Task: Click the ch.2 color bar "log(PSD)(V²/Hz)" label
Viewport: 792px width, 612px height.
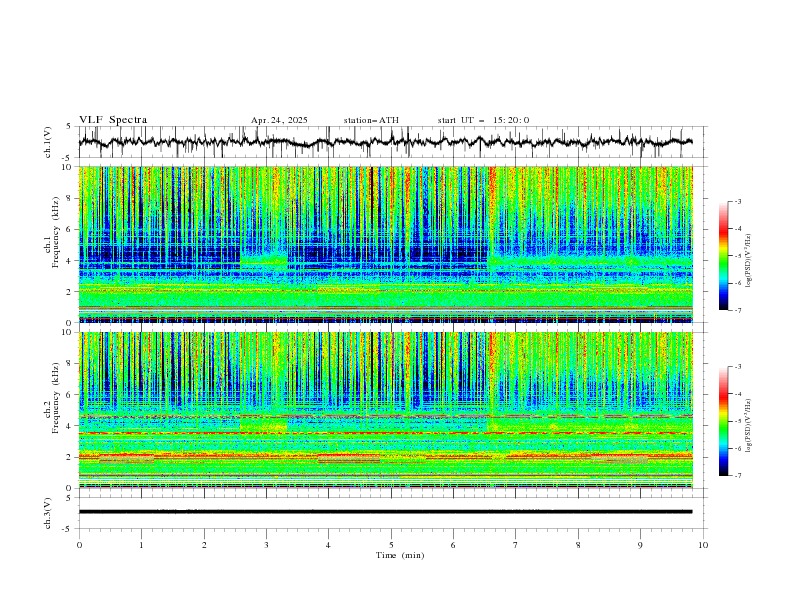Action: pos(748,426)
